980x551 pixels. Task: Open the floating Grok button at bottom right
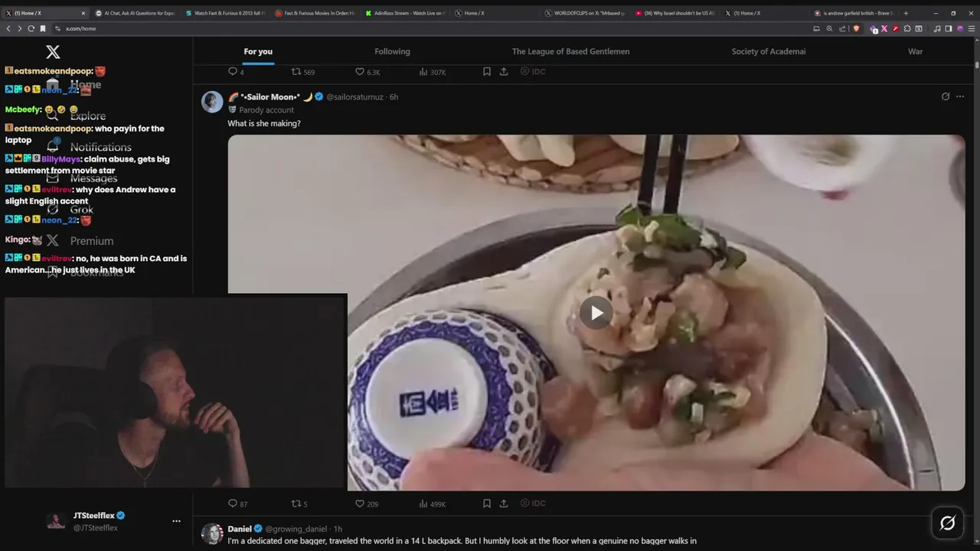947,523
